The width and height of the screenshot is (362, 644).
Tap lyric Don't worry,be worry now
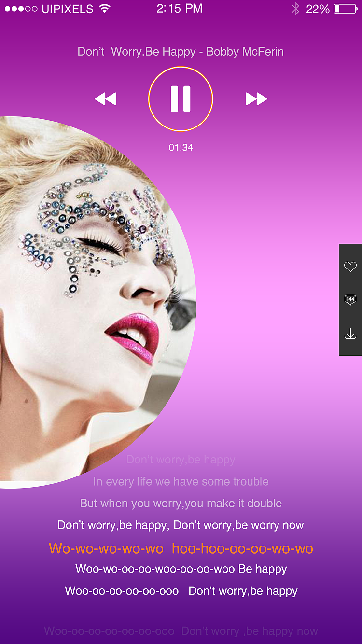pos(181,525)
